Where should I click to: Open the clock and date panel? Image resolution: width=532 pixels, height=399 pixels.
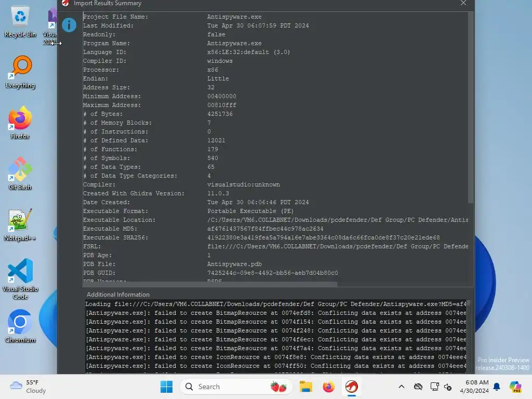(474, 387)
